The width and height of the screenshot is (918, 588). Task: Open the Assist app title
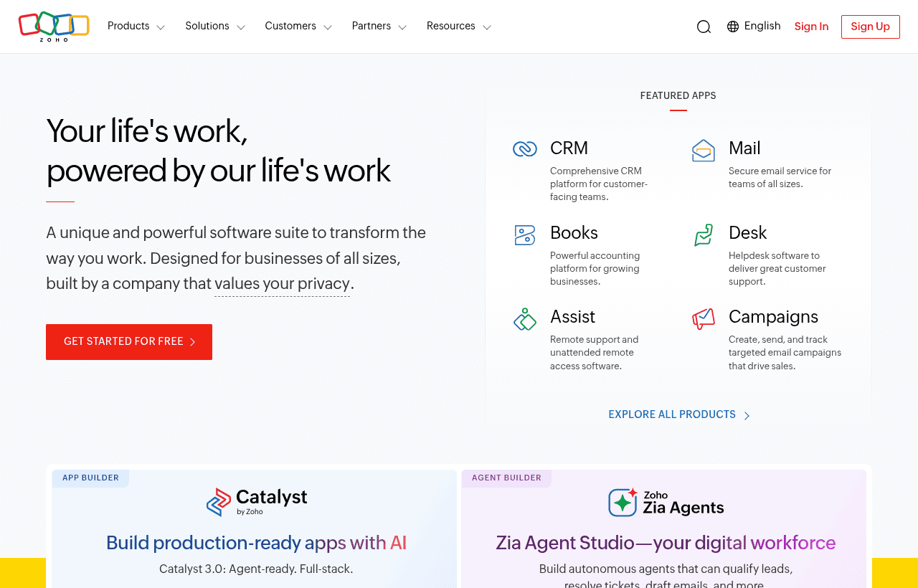572,317
